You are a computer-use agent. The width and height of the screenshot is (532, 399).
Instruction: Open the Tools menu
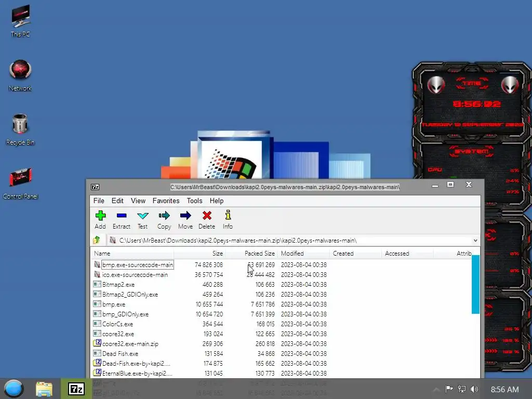pos(194,201)
